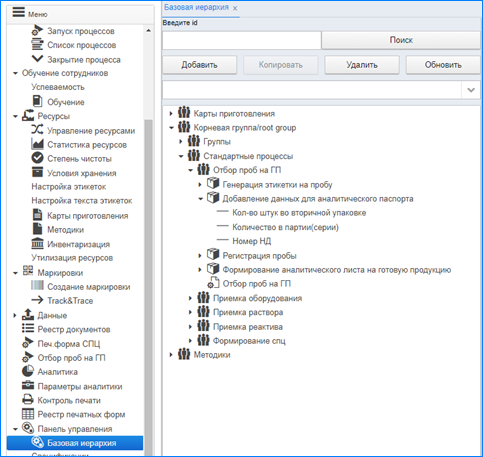Image resolution: width=483 pixels, height=457 pixels.
Task: Click the Инвентаризация bank icon
Action: tap(37, 243)
